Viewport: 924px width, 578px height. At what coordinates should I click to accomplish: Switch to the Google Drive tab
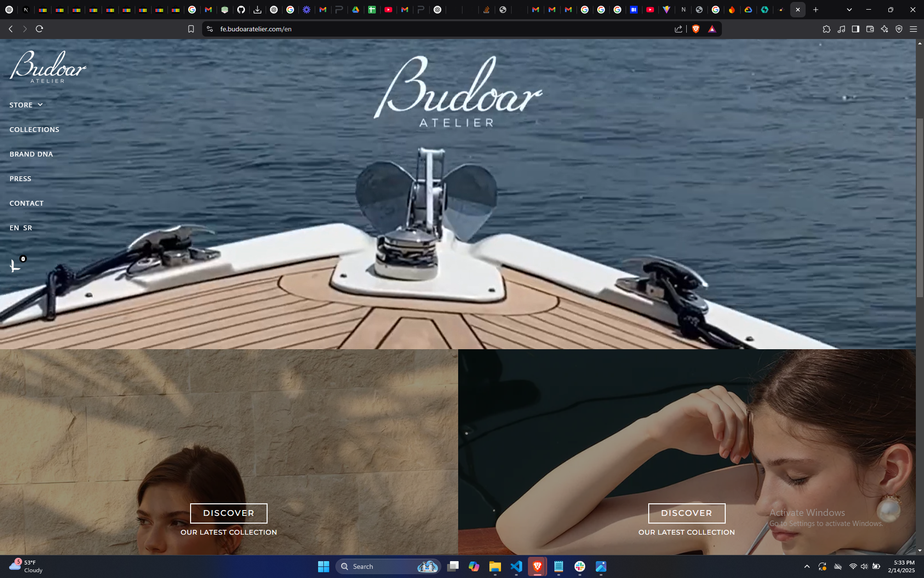pos(356,10)
